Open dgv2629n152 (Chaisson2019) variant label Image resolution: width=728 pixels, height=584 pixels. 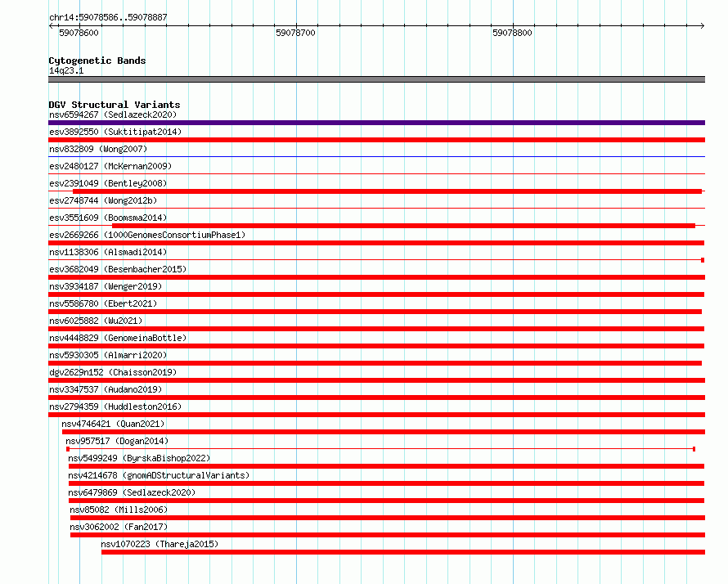(x=113, y=372)
